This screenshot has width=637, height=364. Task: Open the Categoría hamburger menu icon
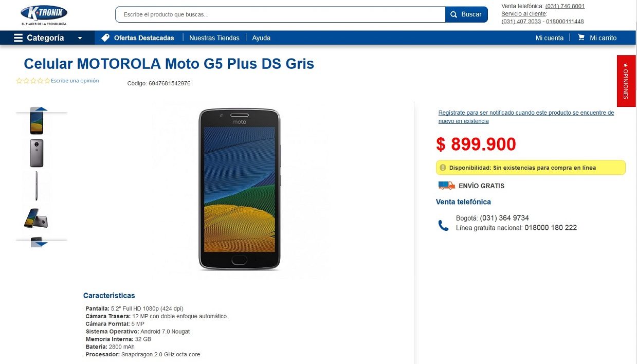[19, 38]
